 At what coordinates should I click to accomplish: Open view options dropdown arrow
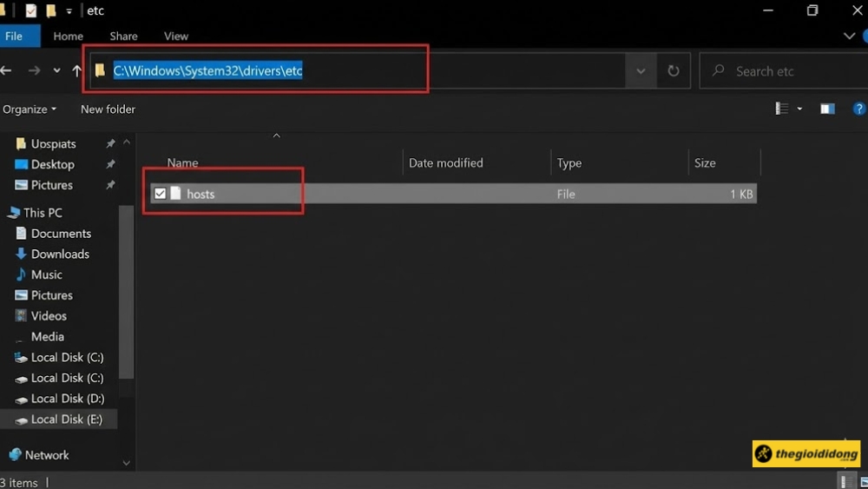click(x=799, y=109)
